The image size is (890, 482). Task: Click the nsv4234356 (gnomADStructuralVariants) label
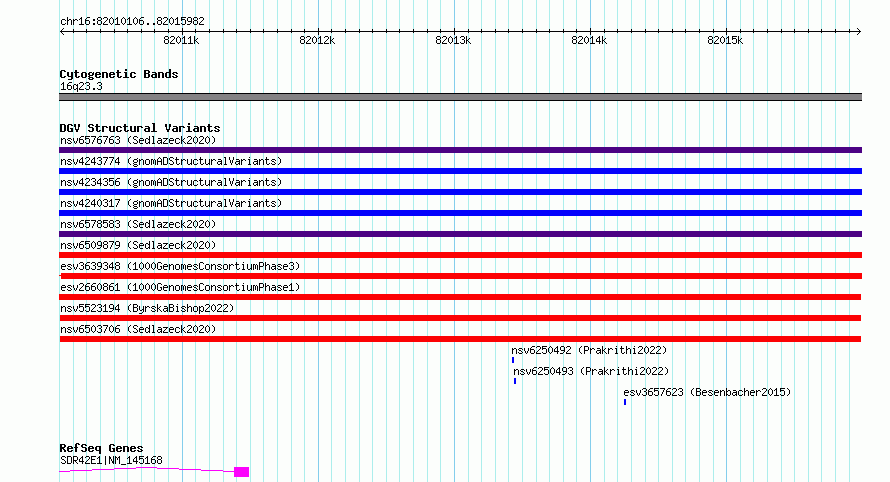(171, 182)
